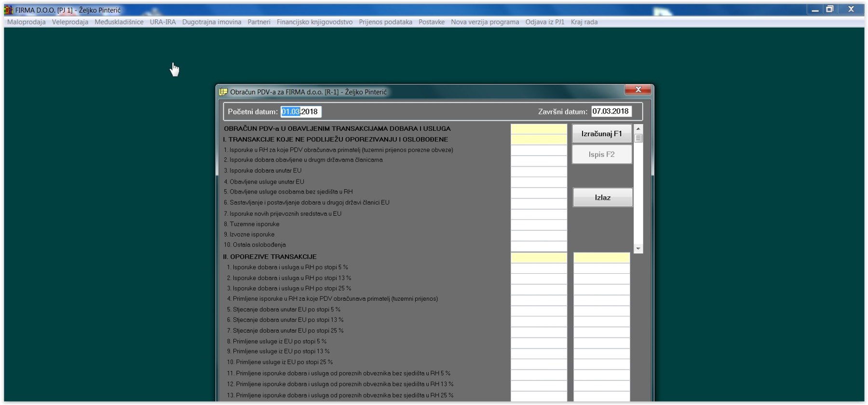
Task: Open the Financijsko knjigovodstvo menu
Action: click(x=314, y=22)
